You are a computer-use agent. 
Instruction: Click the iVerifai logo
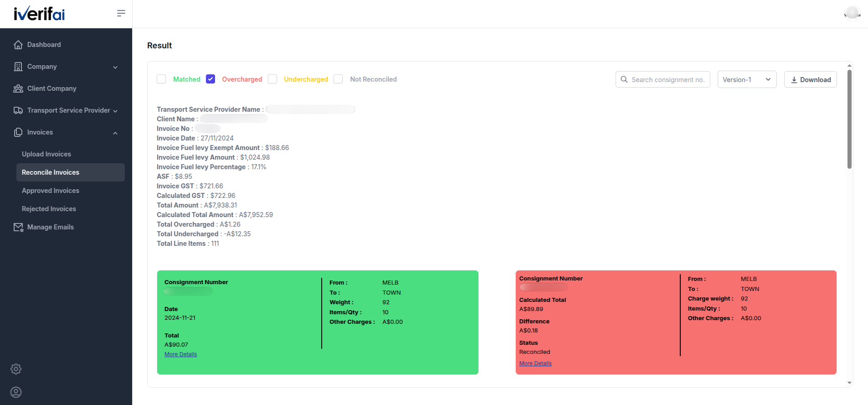tap(39, 14)
